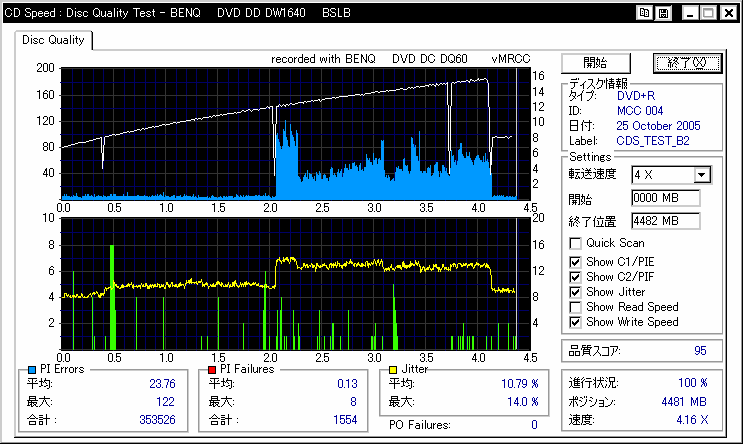Image resolution: width=743 pixels, height=444 pixels.
Task: Click the speed value 4.16 X
Action: tap(692, 420)
